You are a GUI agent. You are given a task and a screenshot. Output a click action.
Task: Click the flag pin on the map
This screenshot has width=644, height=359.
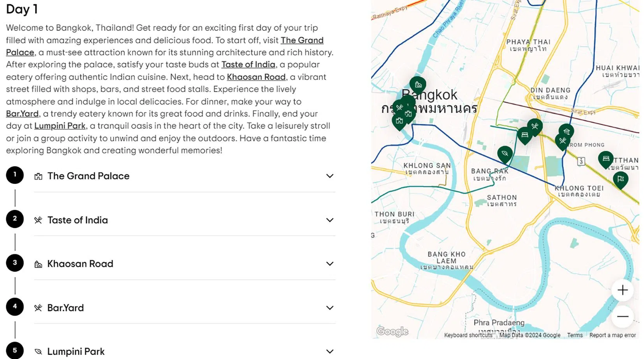(620, 179)
